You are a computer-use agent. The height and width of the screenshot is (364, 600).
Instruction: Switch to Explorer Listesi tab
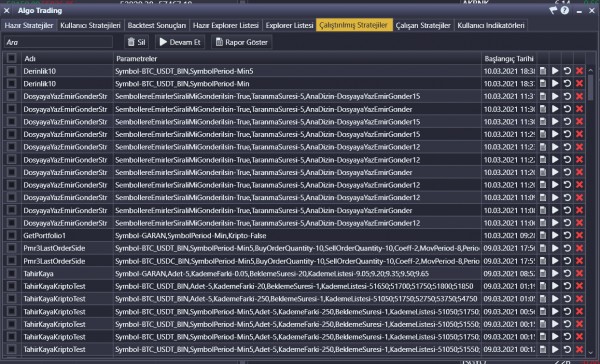[x=289, y=26]
